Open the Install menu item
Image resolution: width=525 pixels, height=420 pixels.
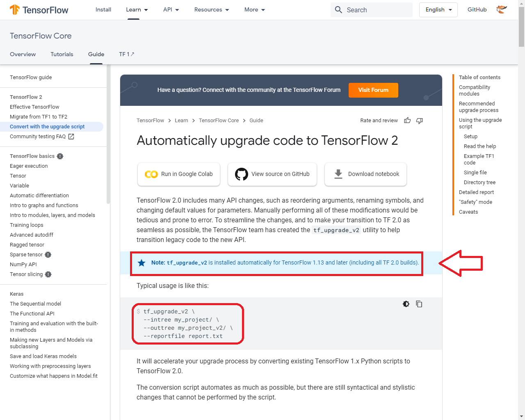point(103,9)
